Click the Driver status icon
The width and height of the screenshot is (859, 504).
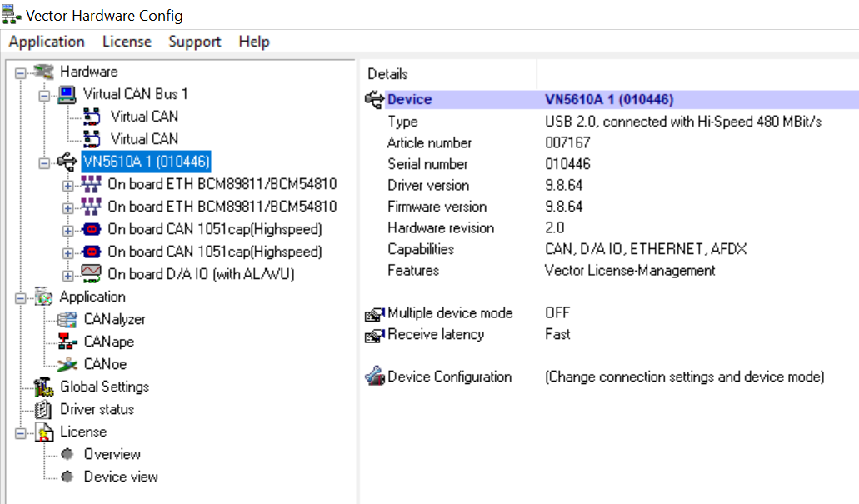click(43, 409)
